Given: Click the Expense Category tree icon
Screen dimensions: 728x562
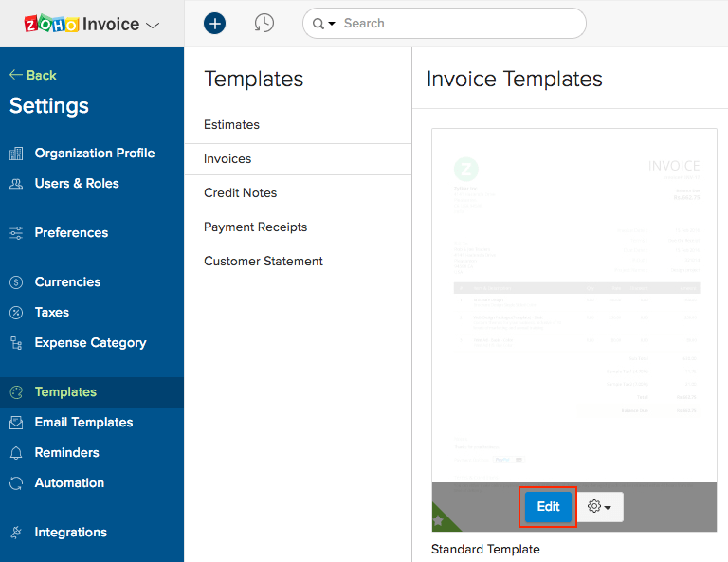Looking at the screenshot, I should point(16,343).
